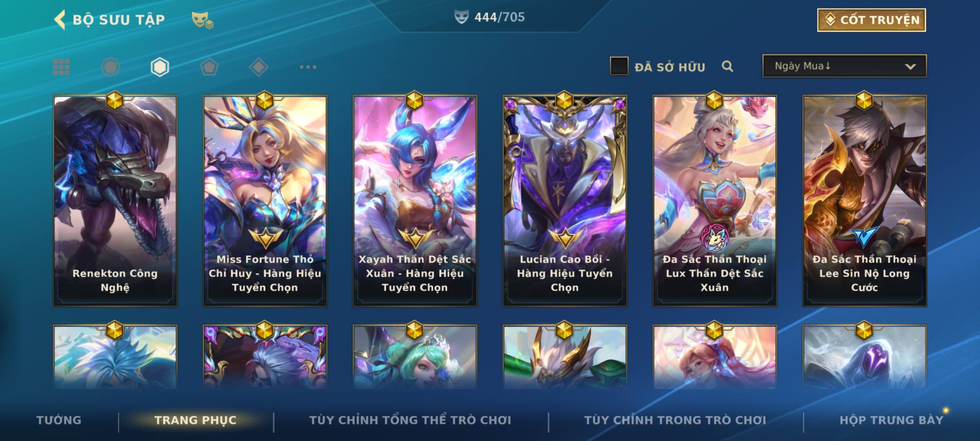Click the magnifier search icon
The height and width of the screenshot is (441, 980).
pyautogui.click(x=727, y=66)
